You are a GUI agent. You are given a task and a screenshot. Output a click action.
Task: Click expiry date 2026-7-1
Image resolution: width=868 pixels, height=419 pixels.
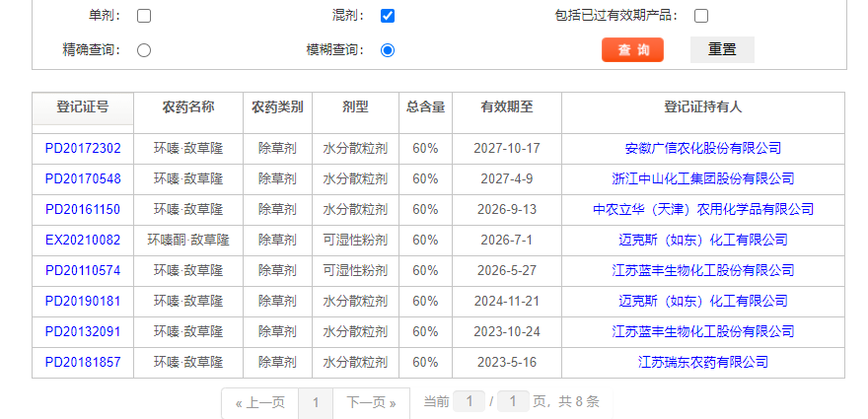pos(507,240)
